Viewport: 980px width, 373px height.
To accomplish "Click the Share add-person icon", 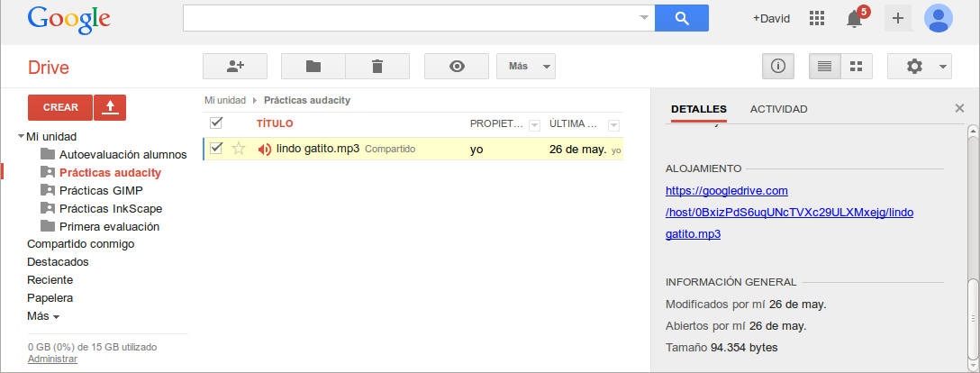I will [x=235, y=67].
